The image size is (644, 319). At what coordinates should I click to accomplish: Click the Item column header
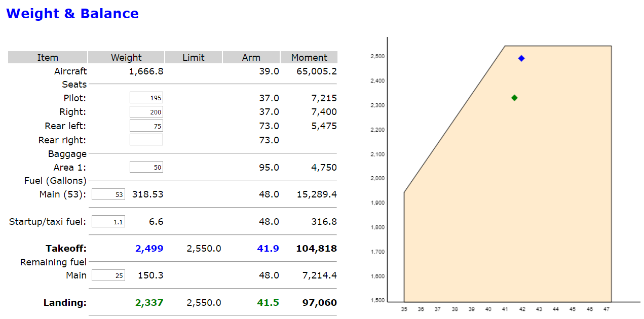click(x=48, y=58)
